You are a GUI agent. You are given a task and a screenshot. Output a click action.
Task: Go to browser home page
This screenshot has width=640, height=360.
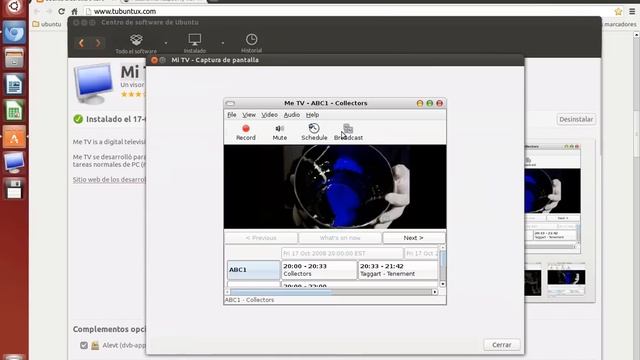click(74, 11)
